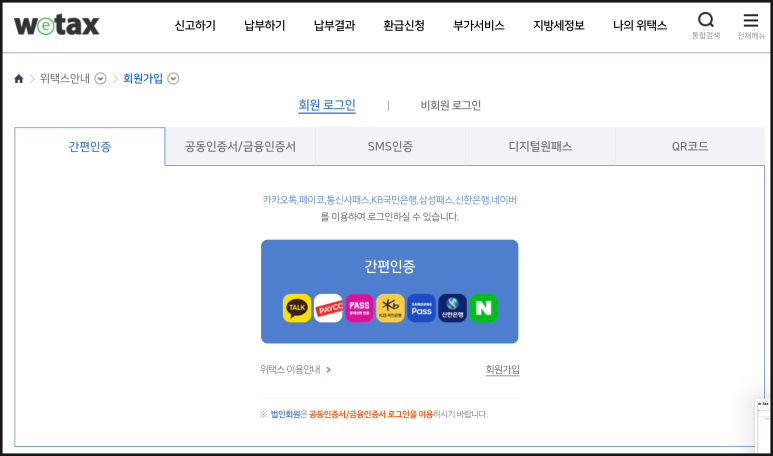Open the 나의 위택스 menu
Image resolution: width=773 pixels, height=456 pixels.
point(640,25)
